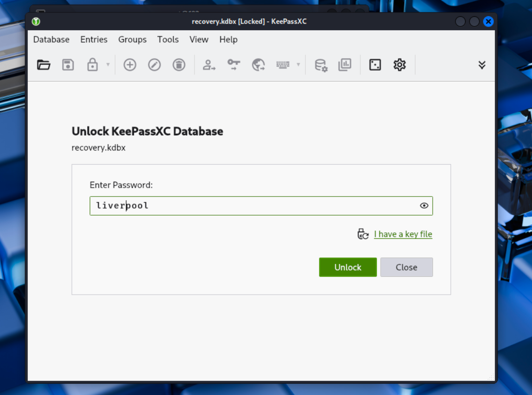532x395 pixels.
Task: Expand the toolbar overflow chevron
Action: point(482,65)
